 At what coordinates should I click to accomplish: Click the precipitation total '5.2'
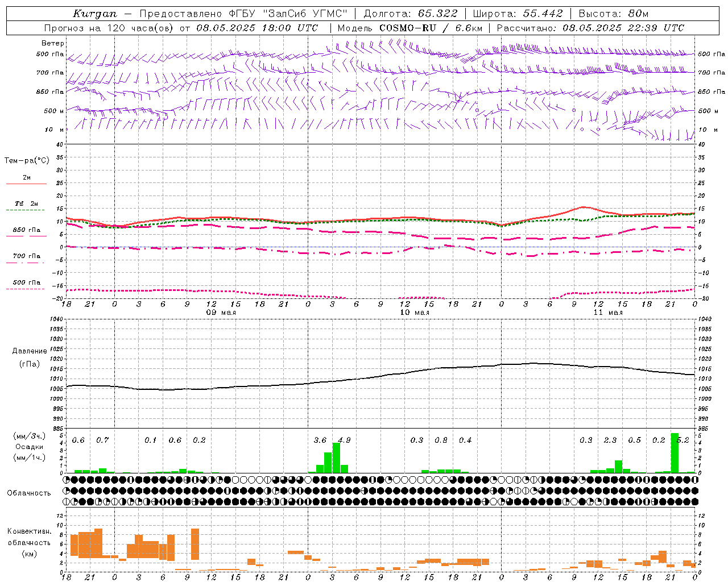pyautogui.click(x=684, y=440)
